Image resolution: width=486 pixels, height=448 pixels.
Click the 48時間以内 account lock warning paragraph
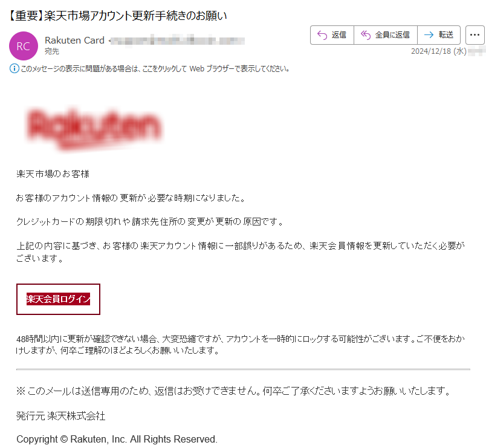(241, 345)
